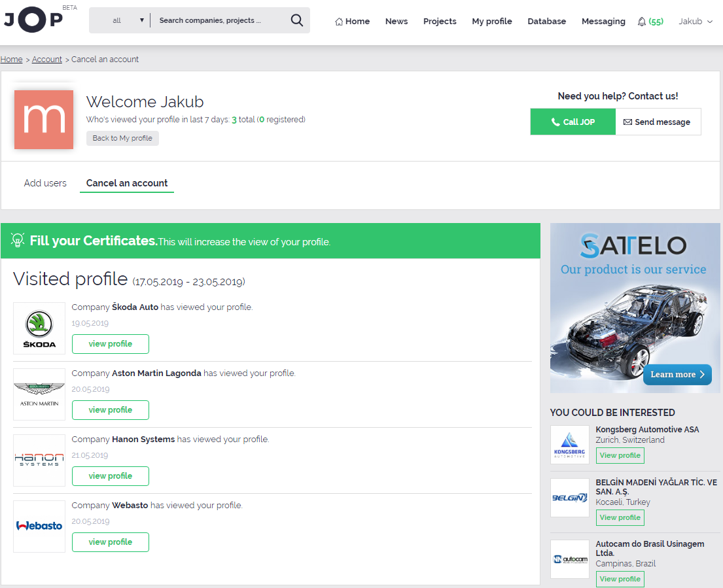The width and height of the screenshot is (723, 588).
Task: Open My profile from navigation bar
Action: pyautogui.click(x=492, y=21)
